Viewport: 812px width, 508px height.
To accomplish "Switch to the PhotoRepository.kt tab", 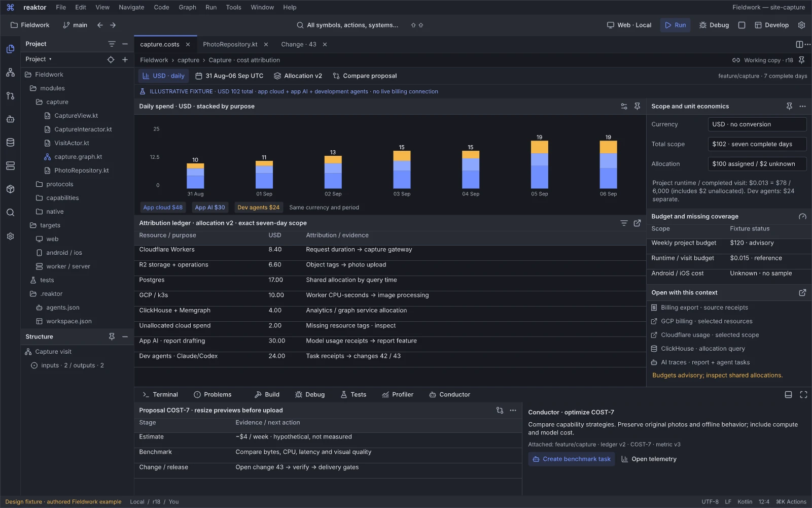I will pyautogui.click(x=230, y=44).
